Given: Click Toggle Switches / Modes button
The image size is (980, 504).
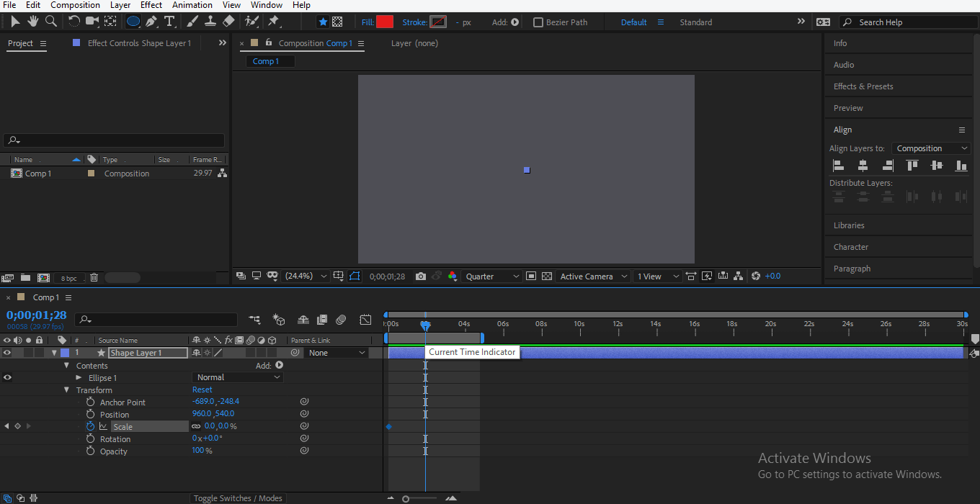Looking at the screenshot, I should [x=238, y=498].
